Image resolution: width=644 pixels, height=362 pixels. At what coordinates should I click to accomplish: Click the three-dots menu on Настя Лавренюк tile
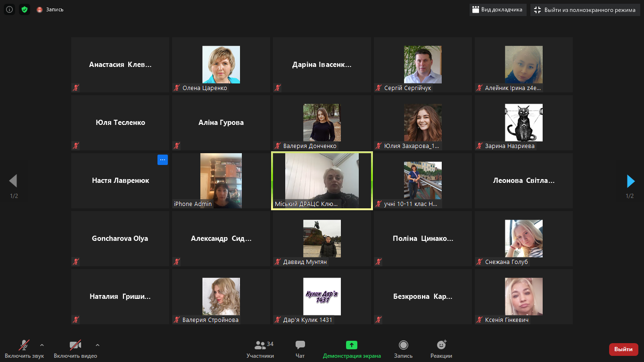(x=163, y=160)
